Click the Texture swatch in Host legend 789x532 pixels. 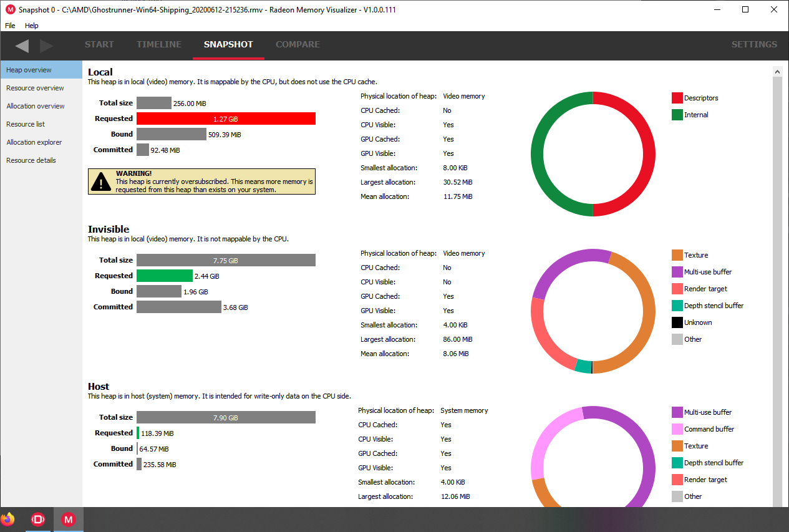point(677,446)
